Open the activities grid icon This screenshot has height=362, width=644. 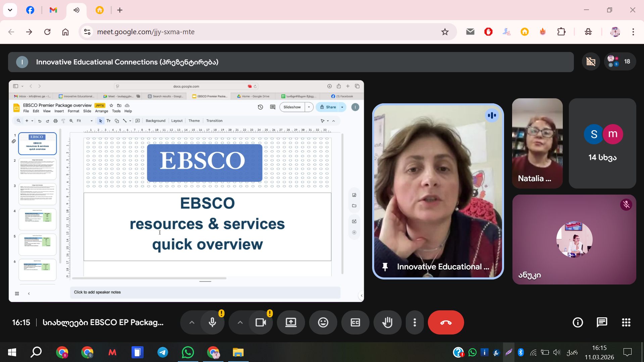pos(626,322)
